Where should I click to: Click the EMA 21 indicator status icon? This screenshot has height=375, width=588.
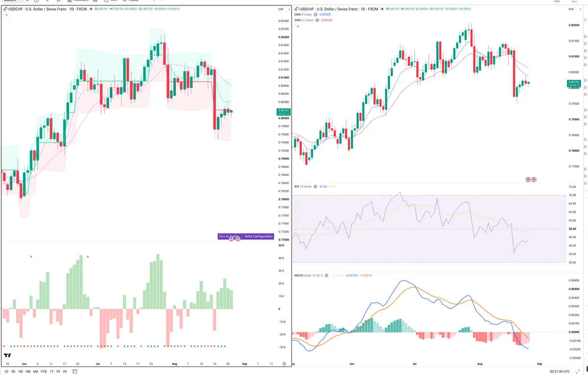point(317,20)
